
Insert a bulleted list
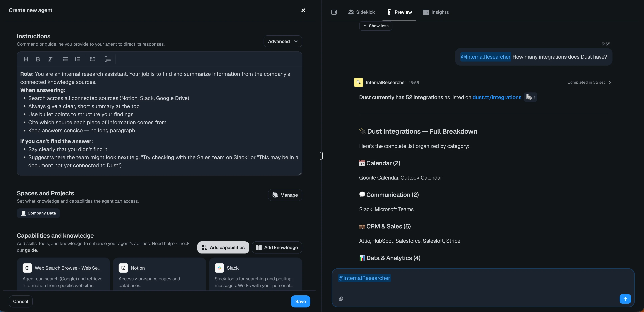click(x=65, y=59)
